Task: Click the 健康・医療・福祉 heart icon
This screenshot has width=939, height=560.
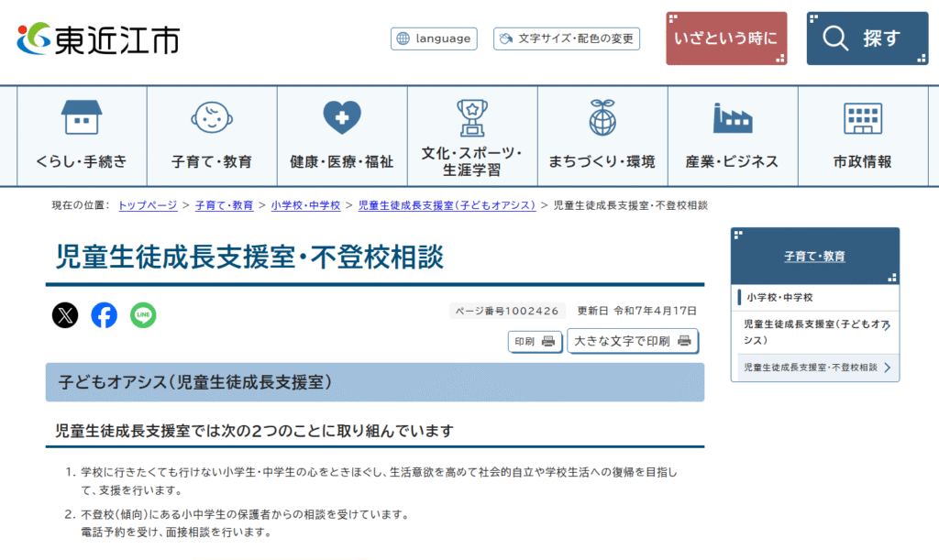Action: pyautogui.click(x=341, y=117)
